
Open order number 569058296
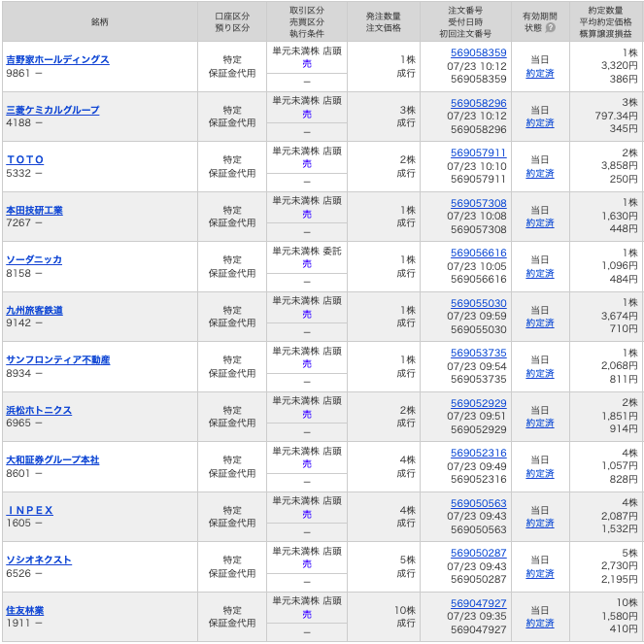pyautogui.click(x=479, y=103)
